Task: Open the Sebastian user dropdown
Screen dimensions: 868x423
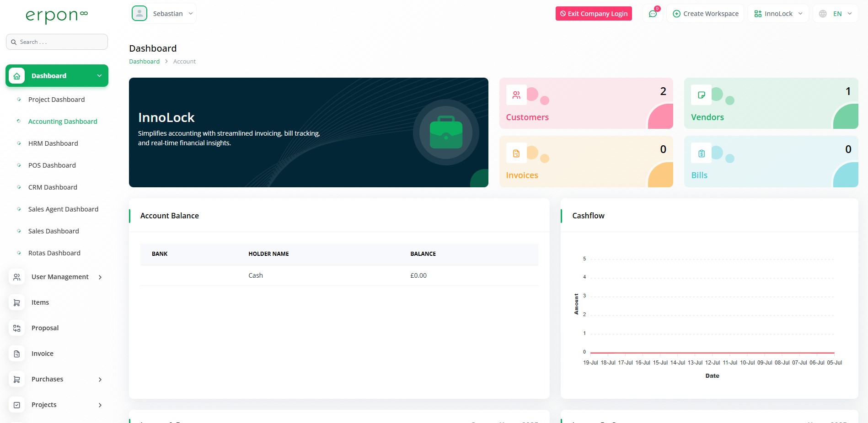Action: (163, 14)
